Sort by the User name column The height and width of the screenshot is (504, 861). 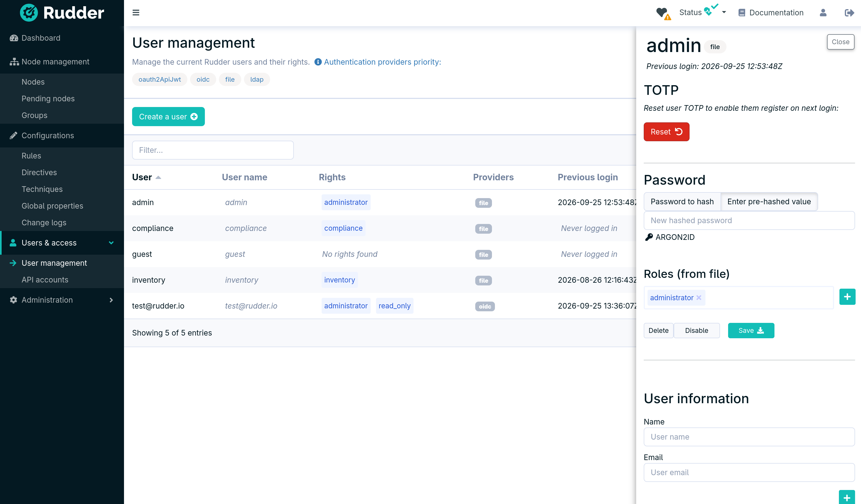[245, 177]
